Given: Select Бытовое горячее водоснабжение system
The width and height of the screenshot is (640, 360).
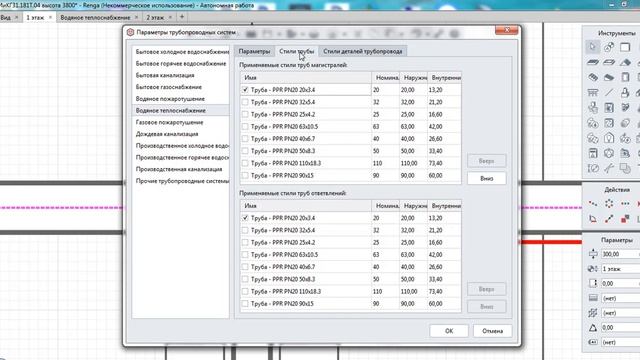Looking at the screenshot, I should [x=181, y=64].
